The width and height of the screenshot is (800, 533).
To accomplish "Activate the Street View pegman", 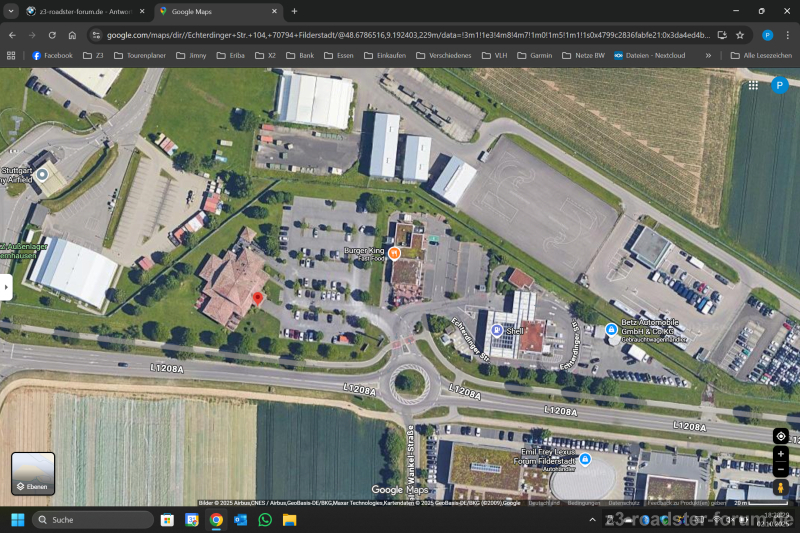I will [781, 488].
